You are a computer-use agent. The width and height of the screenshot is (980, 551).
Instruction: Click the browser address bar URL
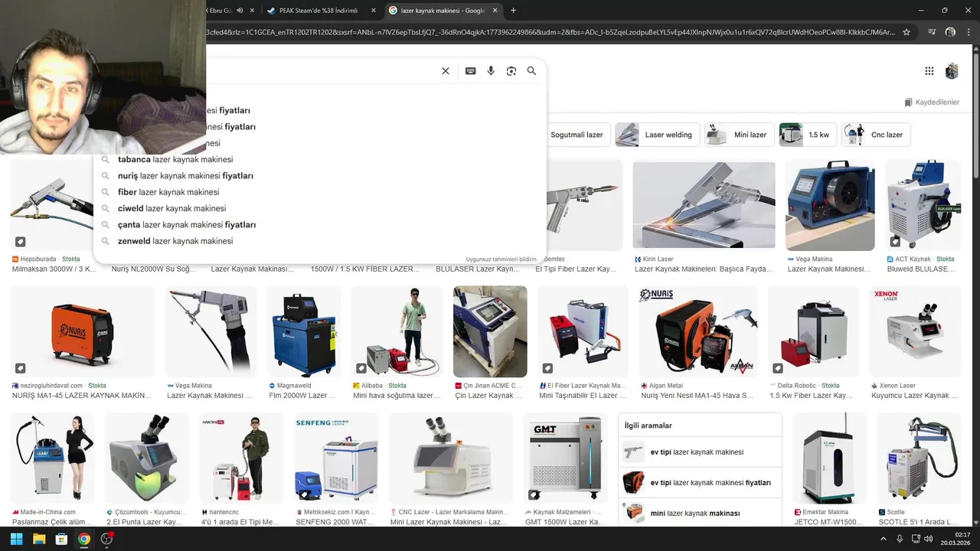click(x=551, y=32)
